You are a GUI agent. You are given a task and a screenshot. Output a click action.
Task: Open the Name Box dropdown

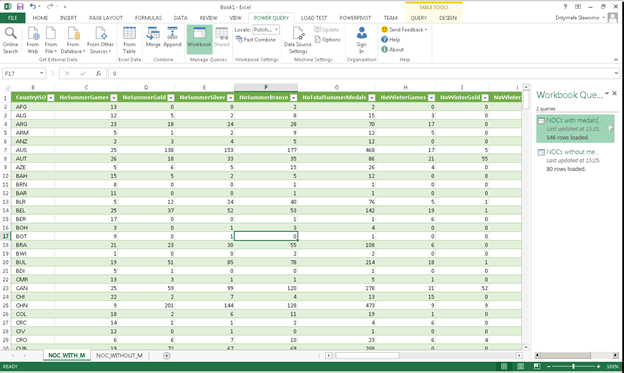coord(41,73)
